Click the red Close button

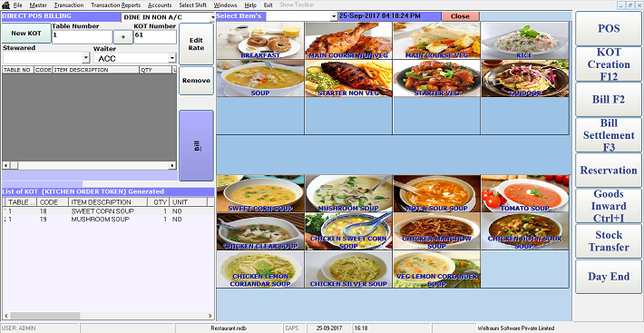pos(460,16)
